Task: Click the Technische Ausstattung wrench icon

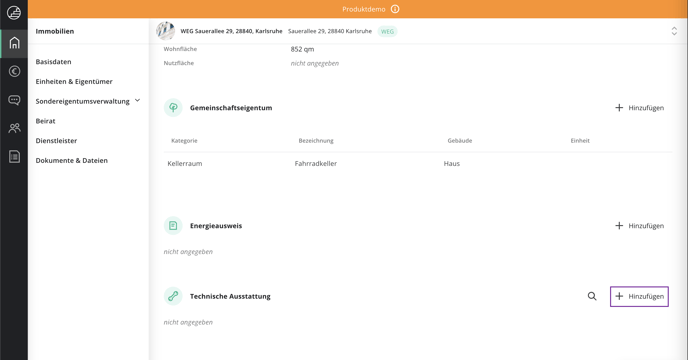Action: [x=173, y=296]
